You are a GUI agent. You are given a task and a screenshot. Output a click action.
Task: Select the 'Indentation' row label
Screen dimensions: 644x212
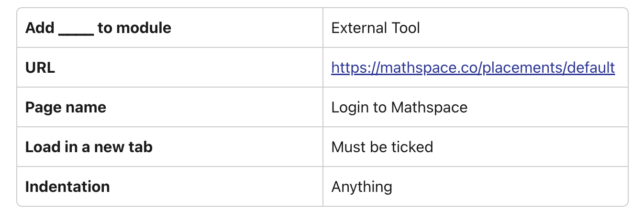(x=67, y=186)
